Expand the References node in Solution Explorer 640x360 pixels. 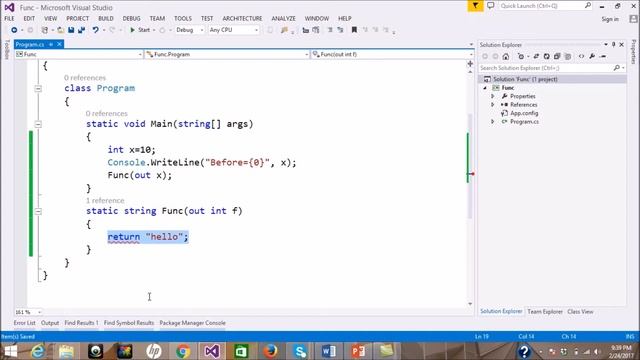tap(493, 105)
